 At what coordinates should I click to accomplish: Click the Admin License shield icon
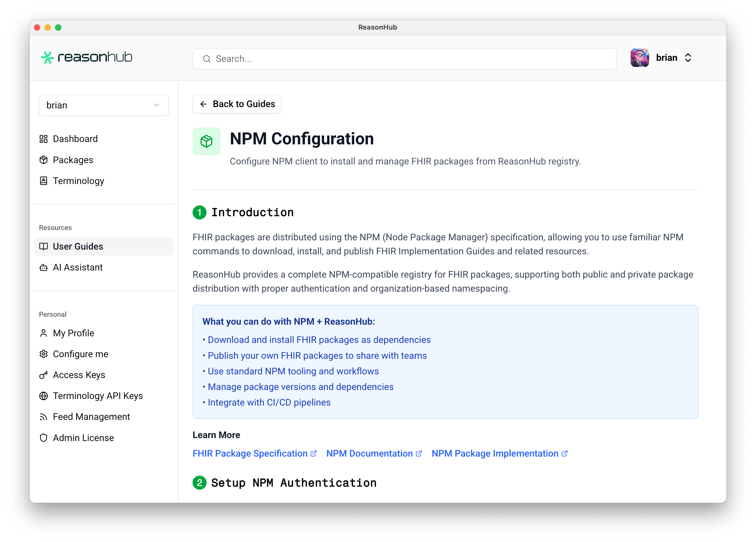(43, 438)
